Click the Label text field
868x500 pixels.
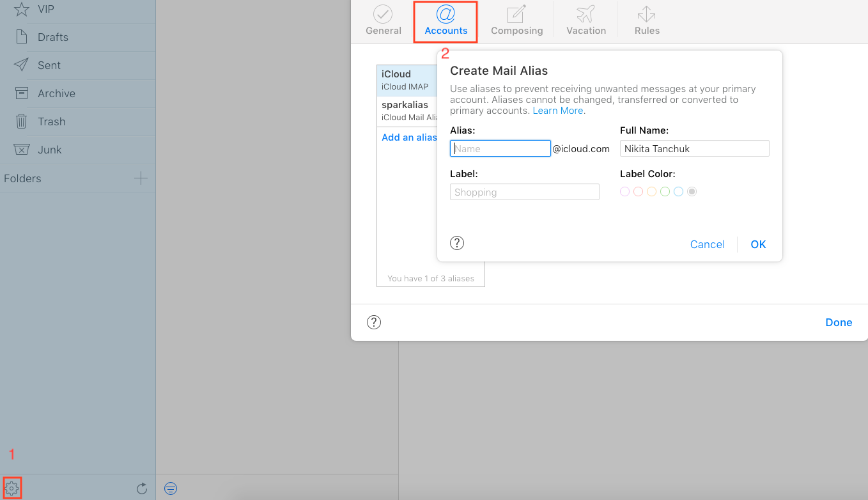point(525,192)
